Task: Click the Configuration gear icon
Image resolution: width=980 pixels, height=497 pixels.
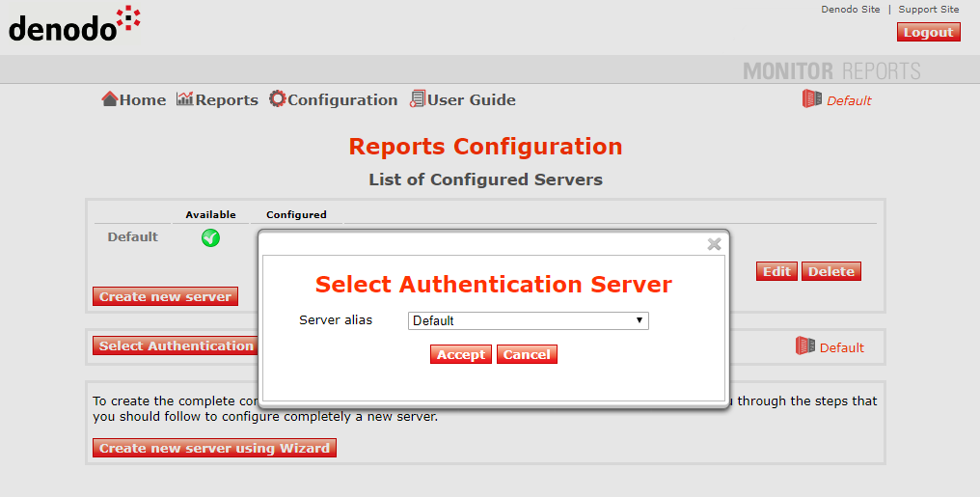Action: pos(278,98)
